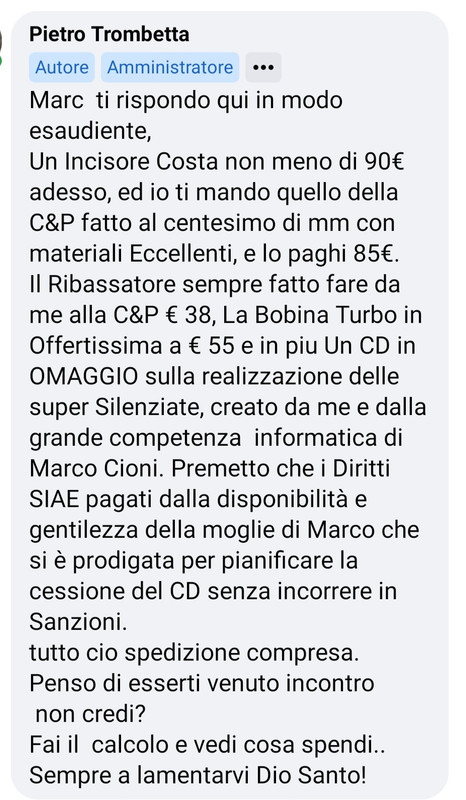
Task: Click the line 'non credi?'
Action: point(90,714)
